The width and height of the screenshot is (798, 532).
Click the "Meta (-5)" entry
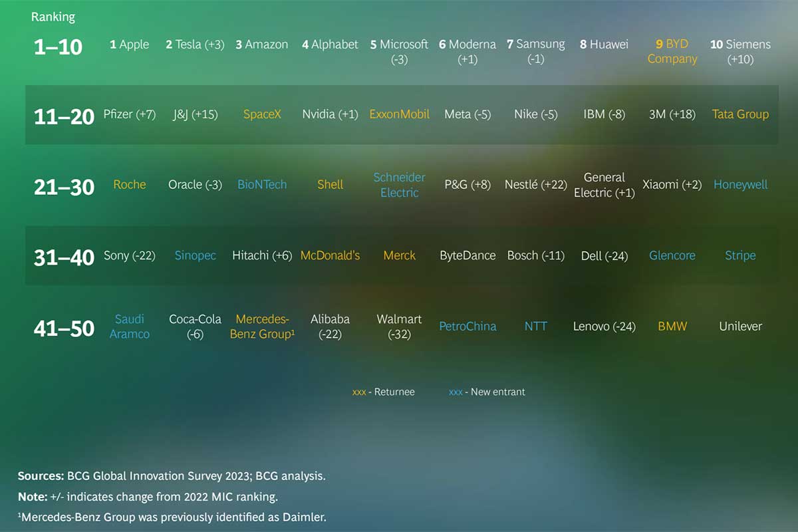(467, 114)
